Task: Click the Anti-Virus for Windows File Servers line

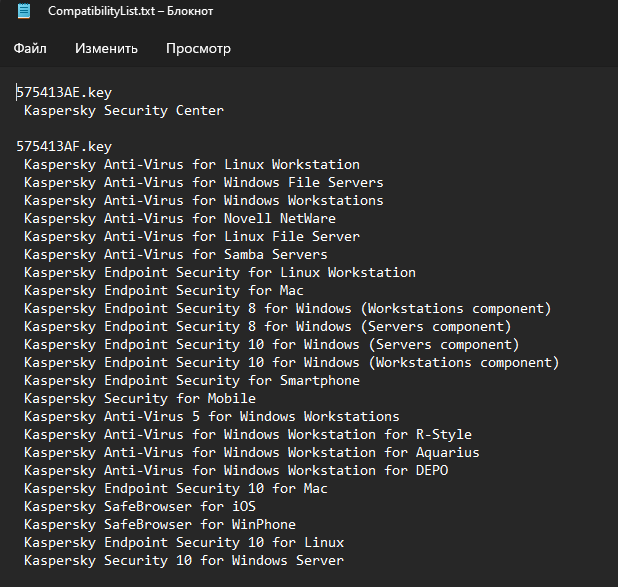Action: (204, 182)
